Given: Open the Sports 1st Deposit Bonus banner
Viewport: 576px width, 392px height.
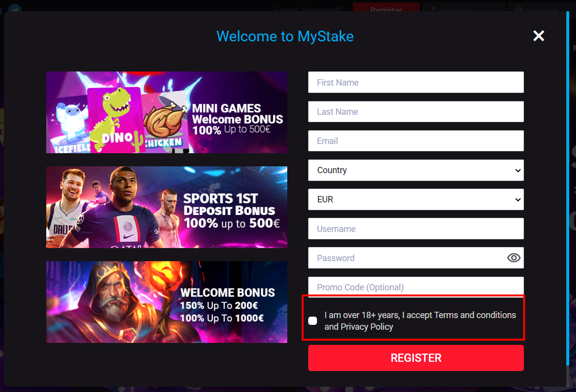Looking at the screenshot, I should tap(167, 207).
